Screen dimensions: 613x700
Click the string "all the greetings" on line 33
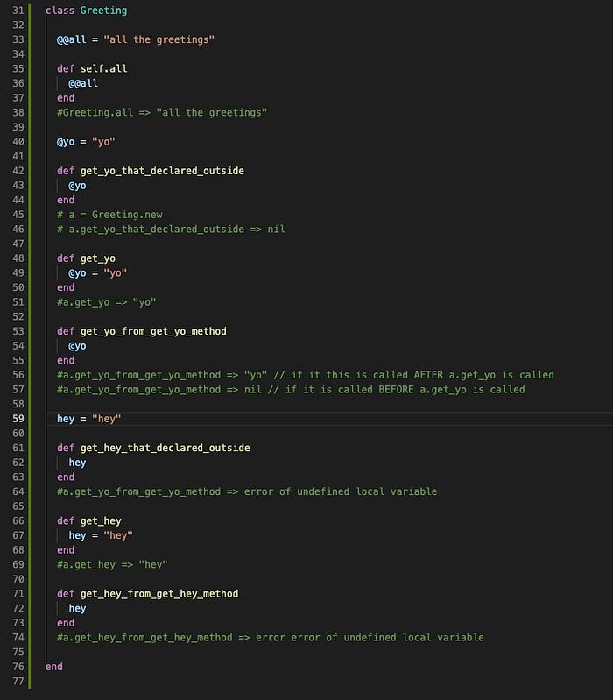click(159, 39)
